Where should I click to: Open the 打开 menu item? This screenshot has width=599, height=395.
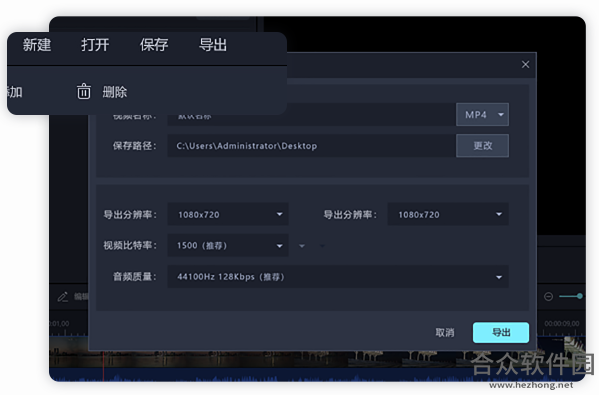[95, 45]
